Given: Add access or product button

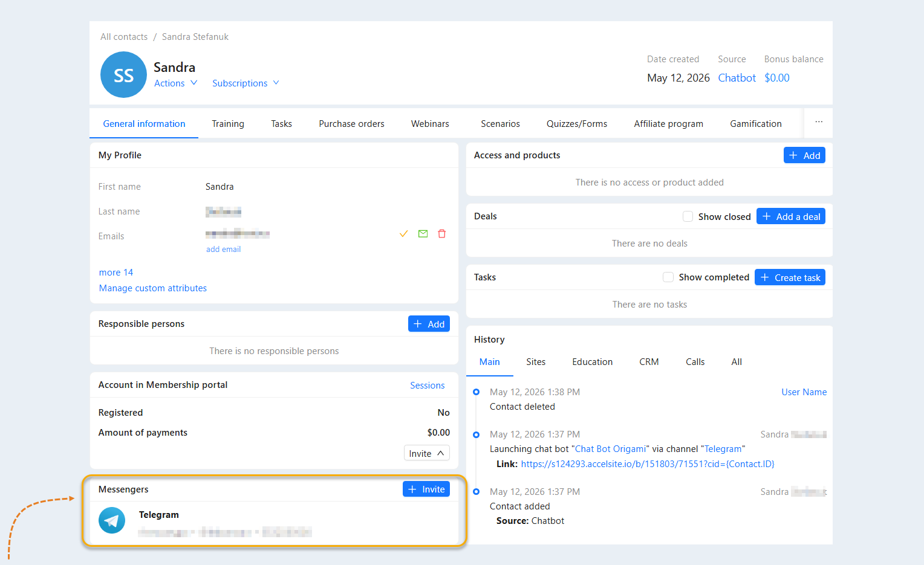Looking at the screenshot, I should click(x=804, y=155).
